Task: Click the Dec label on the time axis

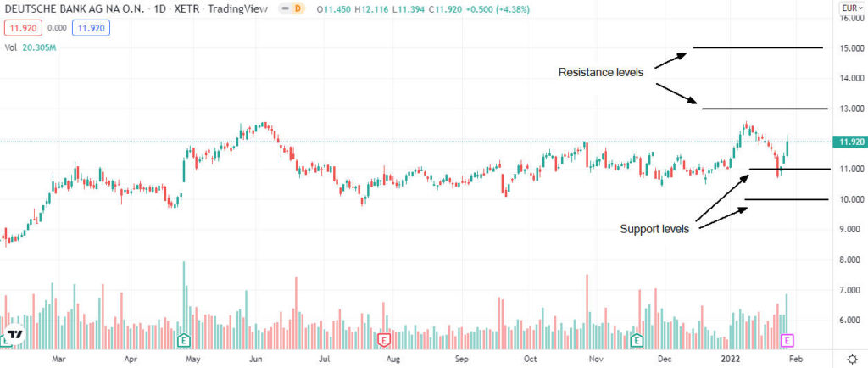Action: pyautogui.click(x=666, y=359)
